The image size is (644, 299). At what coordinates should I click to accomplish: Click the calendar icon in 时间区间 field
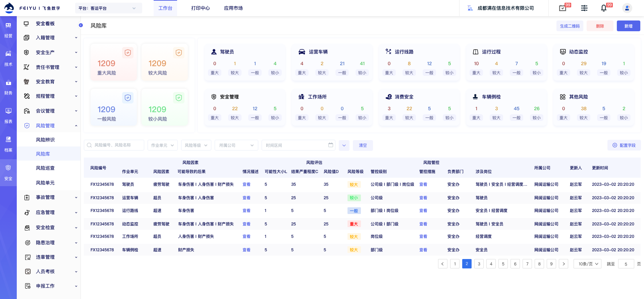click(331, 145)
